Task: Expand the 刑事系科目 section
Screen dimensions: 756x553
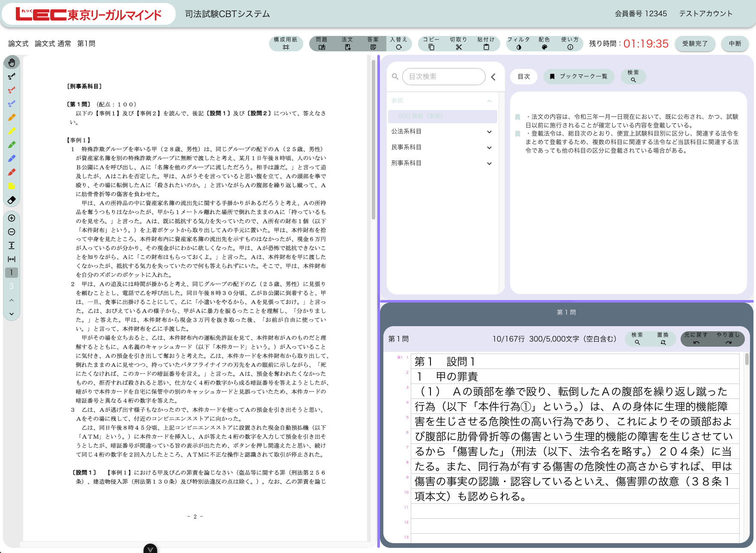Action: click(x=489, y=164)
